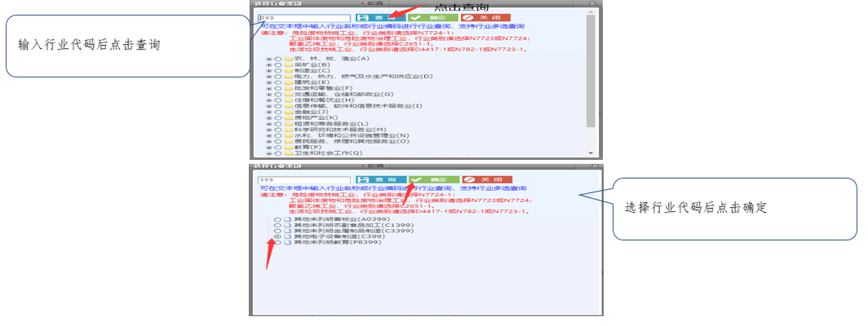Select the radio button for 采矿业(B)
Image resolution: width=868 pixels, height=326 pixels.
278,64
